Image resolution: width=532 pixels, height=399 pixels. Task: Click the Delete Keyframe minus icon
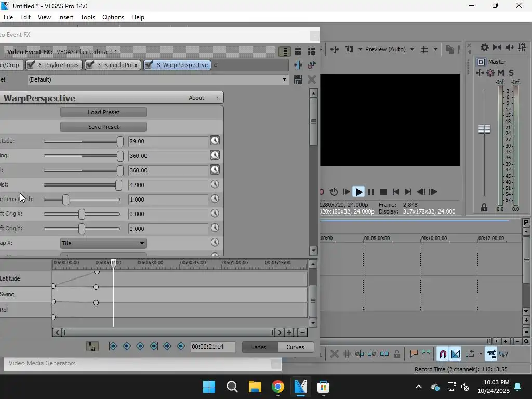[x=181, y=346]
